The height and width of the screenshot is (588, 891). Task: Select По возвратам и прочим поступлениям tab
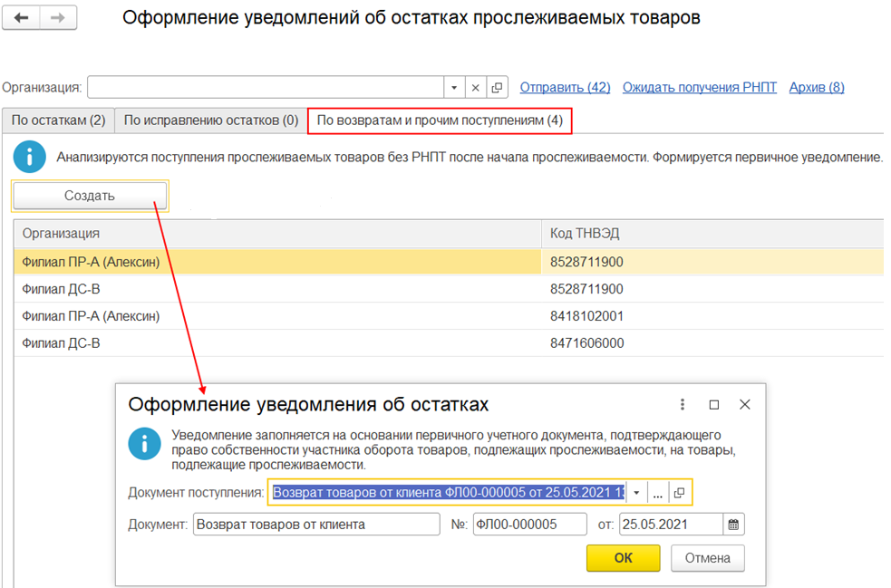click(x=440, y=120)
